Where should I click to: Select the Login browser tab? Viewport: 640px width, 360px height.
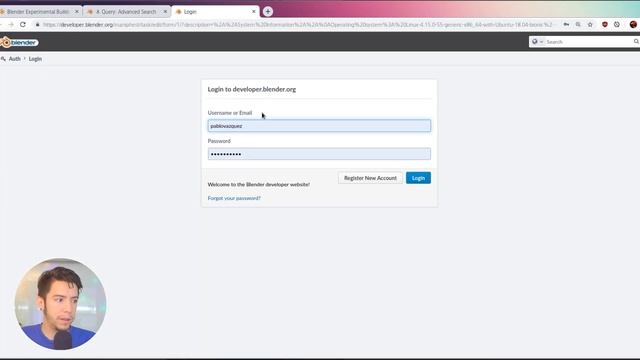coord(215,11)
